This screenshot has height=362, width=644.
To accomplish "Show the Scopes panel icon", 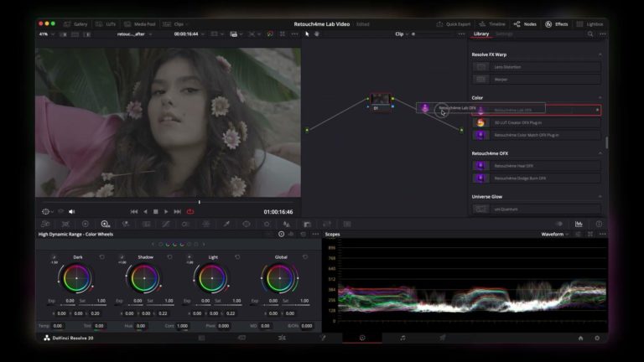I will (579, 224).
